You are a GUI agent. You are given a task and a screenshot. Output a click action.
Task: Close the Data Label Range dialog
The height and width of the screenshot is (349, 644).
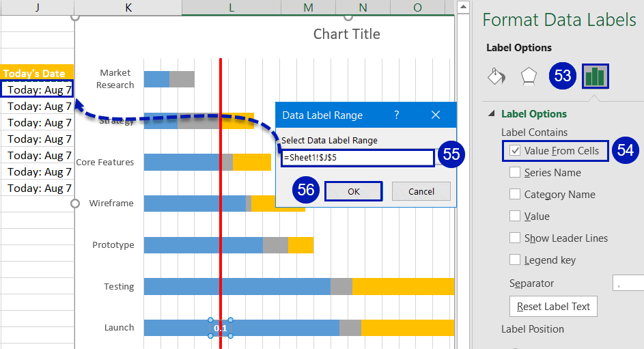coord(436,115)
